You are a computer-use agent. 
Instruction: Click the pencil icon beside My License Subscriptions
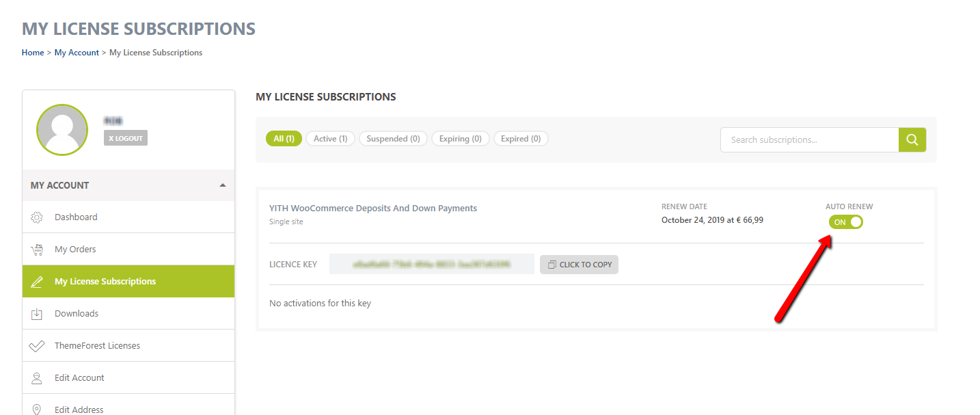click(x=37, y=282)
